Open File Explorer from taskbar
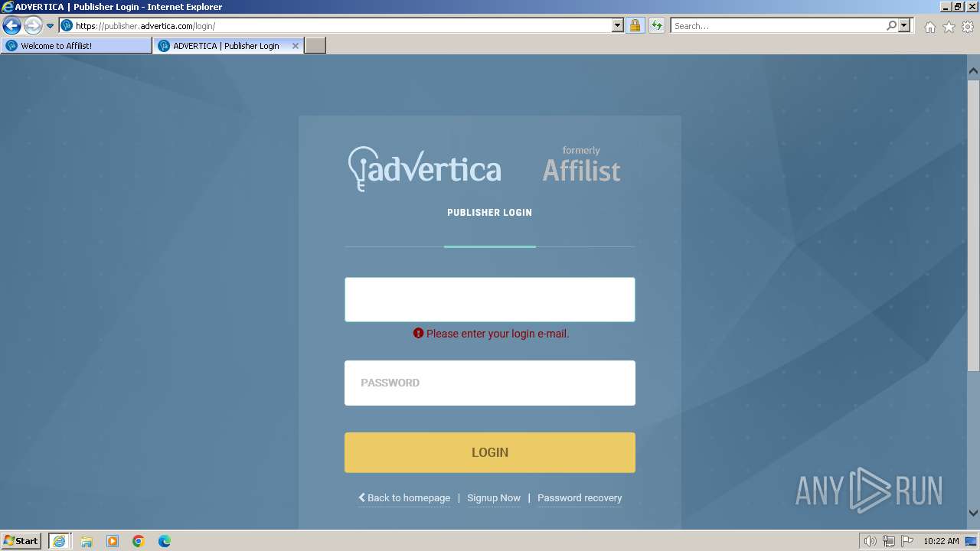This screenshot has width=980, height=551. coord(87,541)
